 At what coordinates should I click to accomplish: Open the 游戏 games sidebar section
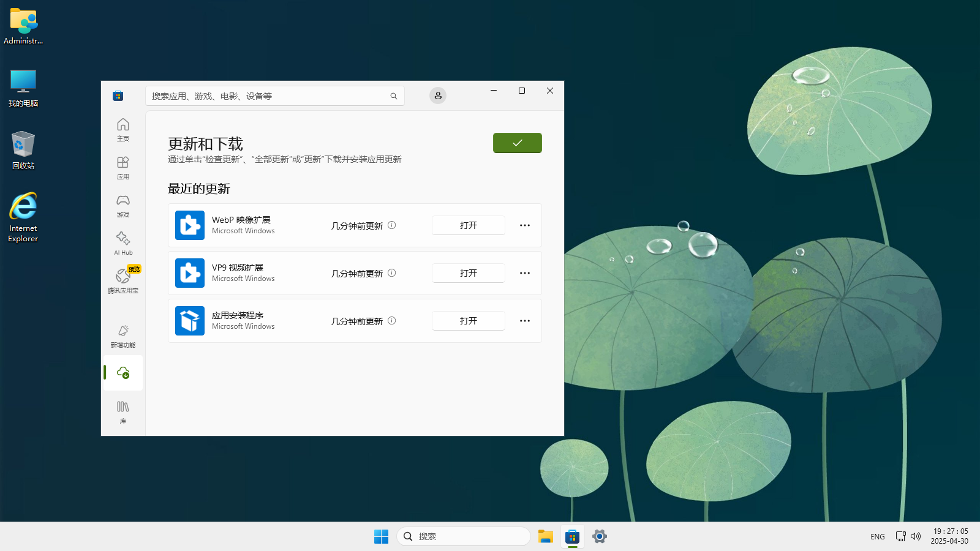tap(123, 206)
